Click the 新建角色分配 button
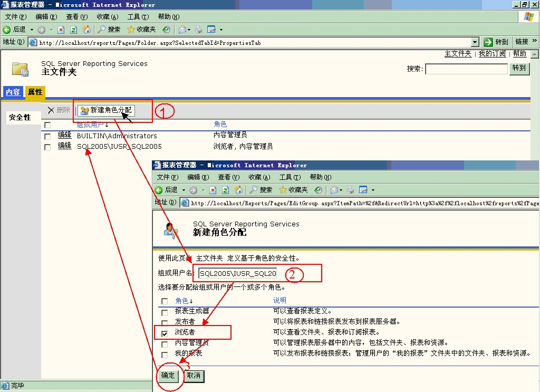Screen dimensions: 540x392 pos(107,110)
